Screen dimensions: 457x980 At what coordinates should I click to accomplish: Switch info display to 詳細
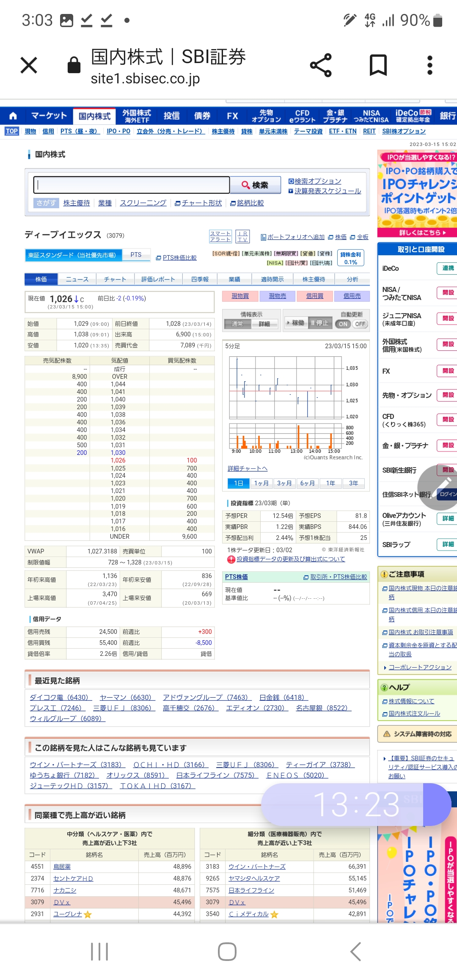pos(264,324)
